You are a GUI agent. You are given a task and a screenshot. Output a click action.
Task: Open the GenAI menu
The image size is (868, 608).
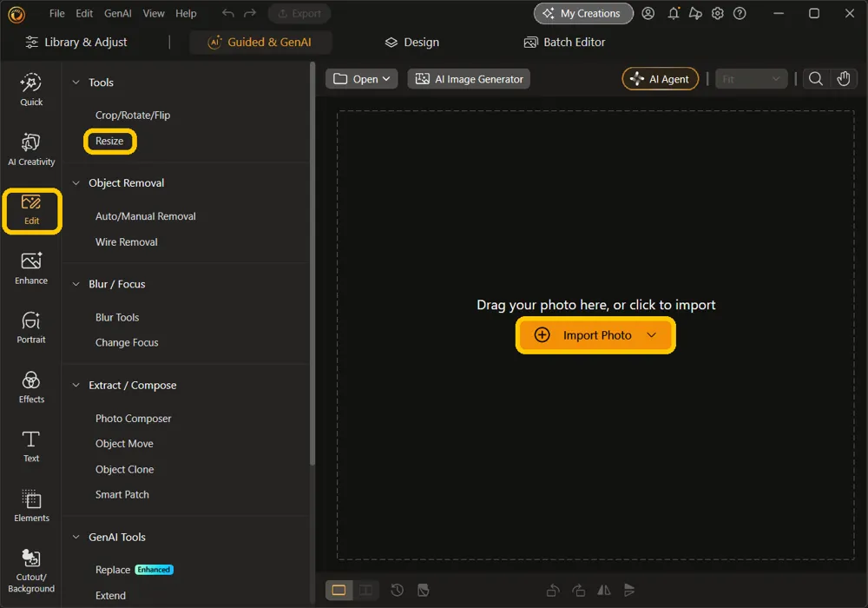click(118, 13)
